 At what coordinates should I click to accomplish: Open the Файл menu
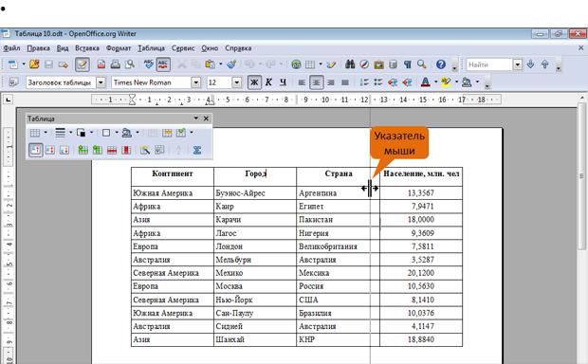[x=11, y=48]
